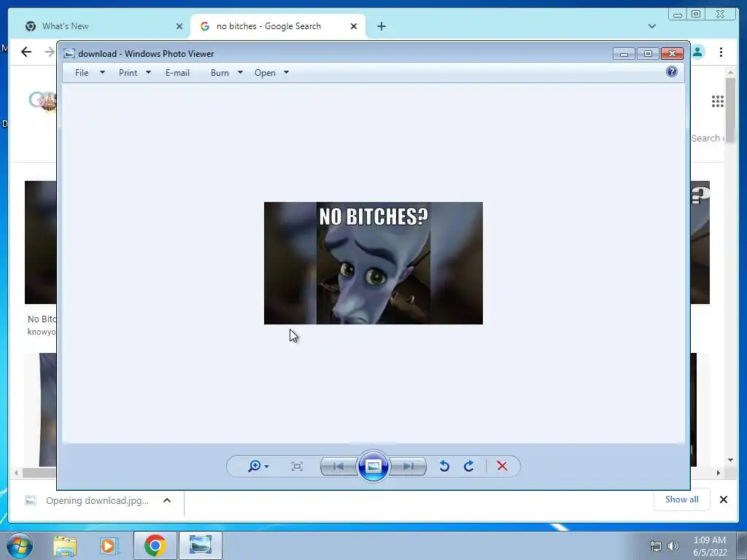Open the volume speaker tray icon

(673, 546)
